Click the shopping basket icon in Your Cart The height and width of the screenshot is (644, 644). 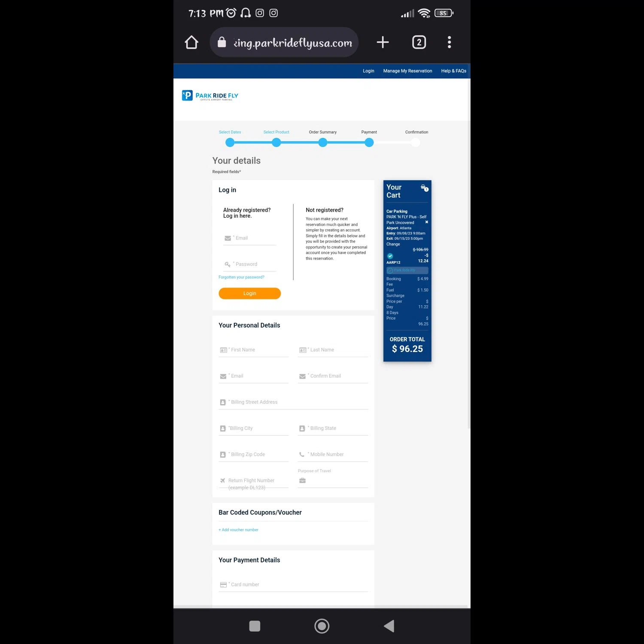[425, 188]
